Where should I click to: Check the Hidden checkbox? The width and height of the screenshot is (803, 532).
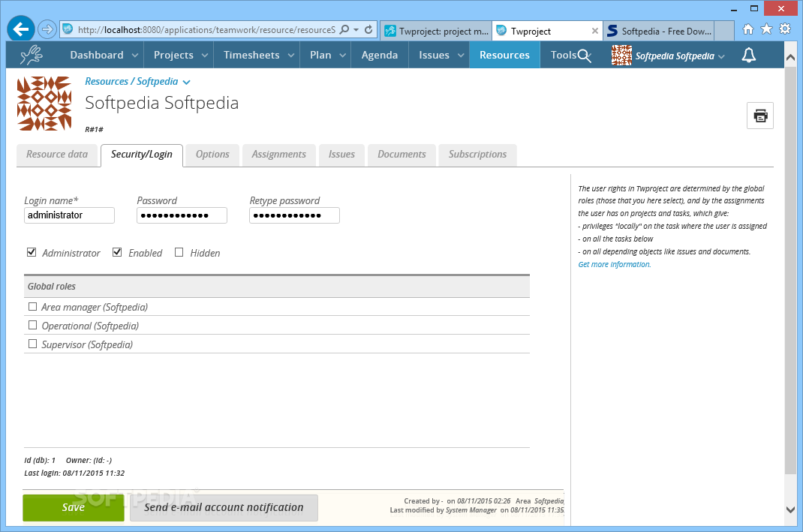pos(179,252)
